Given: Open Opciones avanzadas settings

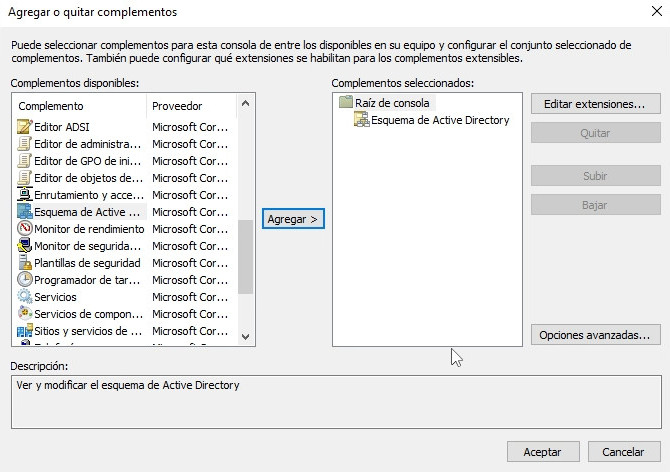Looking at the screenshot, I should (595, 335).
